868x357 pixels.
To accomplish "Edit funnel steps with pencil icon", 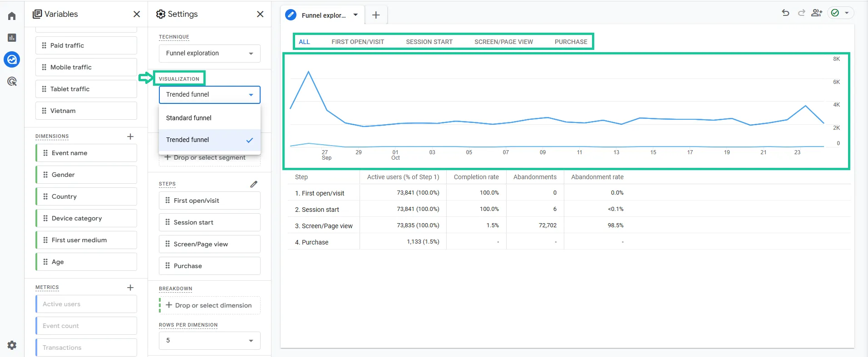I will 254,184.
